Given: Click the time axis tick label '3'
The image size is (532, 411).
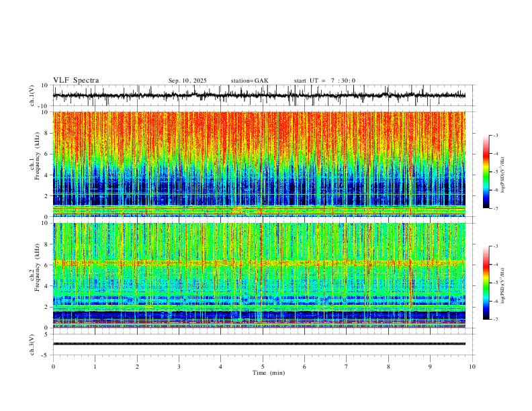Looking at the screenshot, I should 179,367.
